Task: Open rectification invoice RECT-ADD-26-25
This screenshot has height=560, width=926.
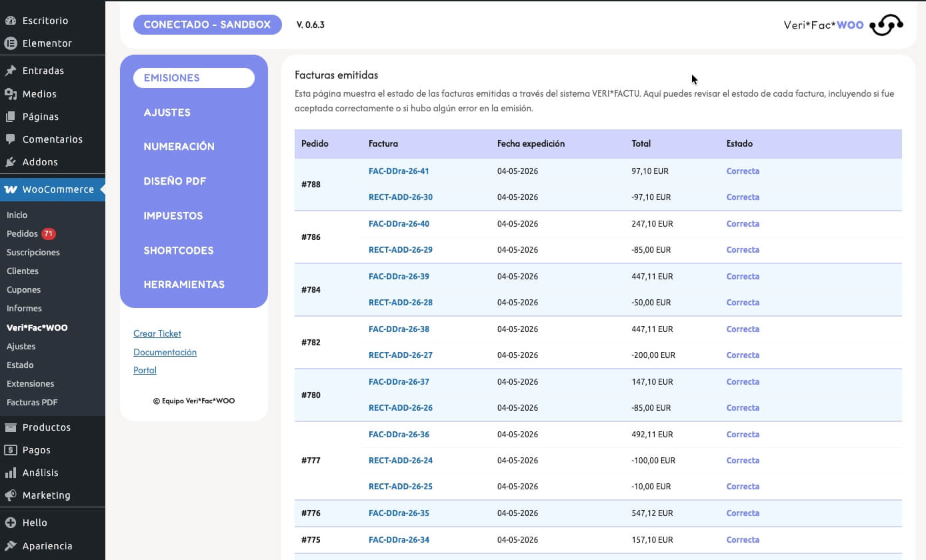Action: tap(401, 487)
